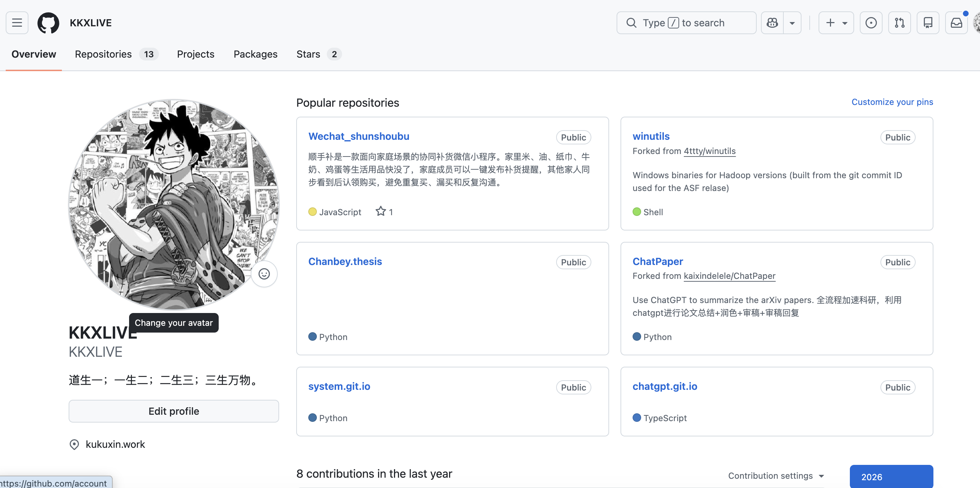
Task: Click the JavaScript language label
Action: 340,212
